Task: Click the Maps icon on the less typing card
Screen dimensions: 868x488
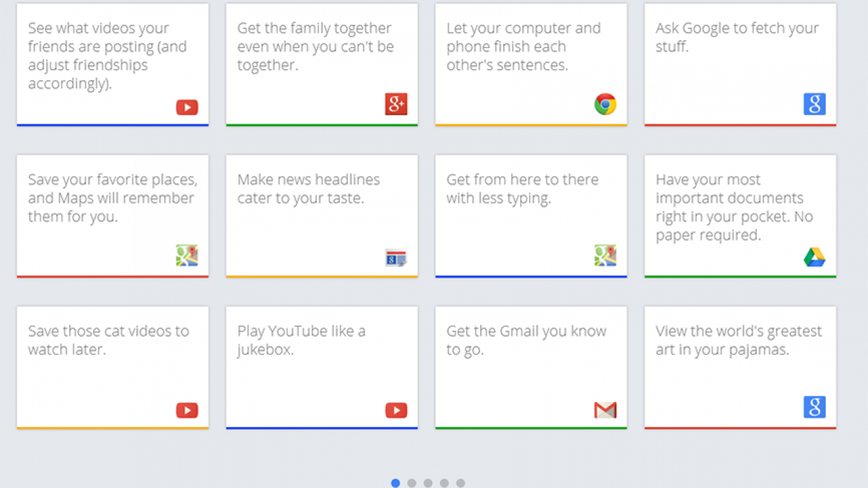Action: point(606,256)
